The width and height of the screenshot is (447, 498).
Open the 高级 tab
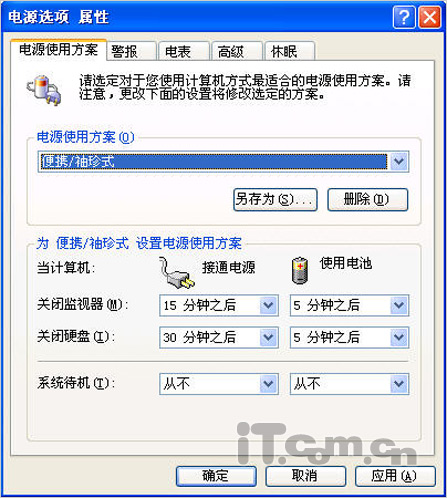click(x=237, y=51)
